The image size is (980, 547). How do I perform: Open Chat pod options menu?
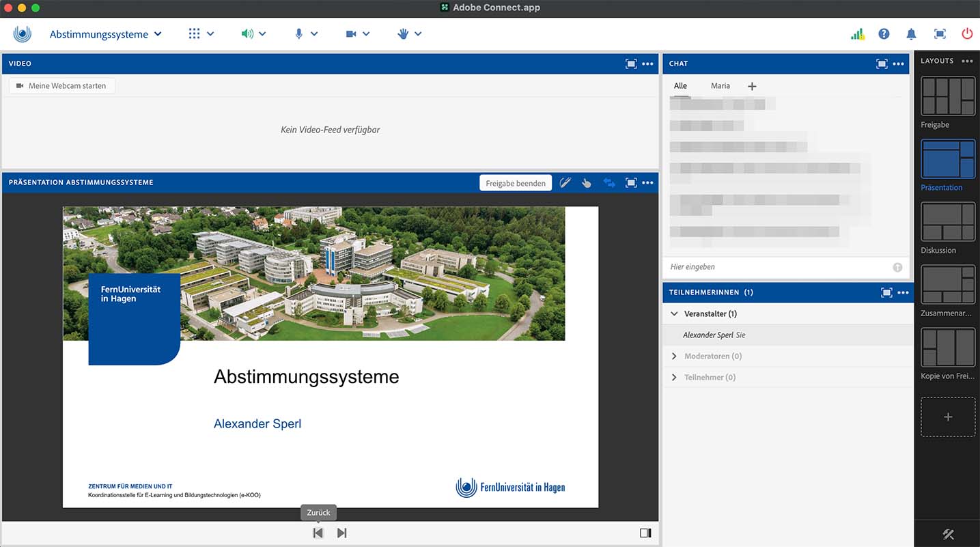pos(898,64)
